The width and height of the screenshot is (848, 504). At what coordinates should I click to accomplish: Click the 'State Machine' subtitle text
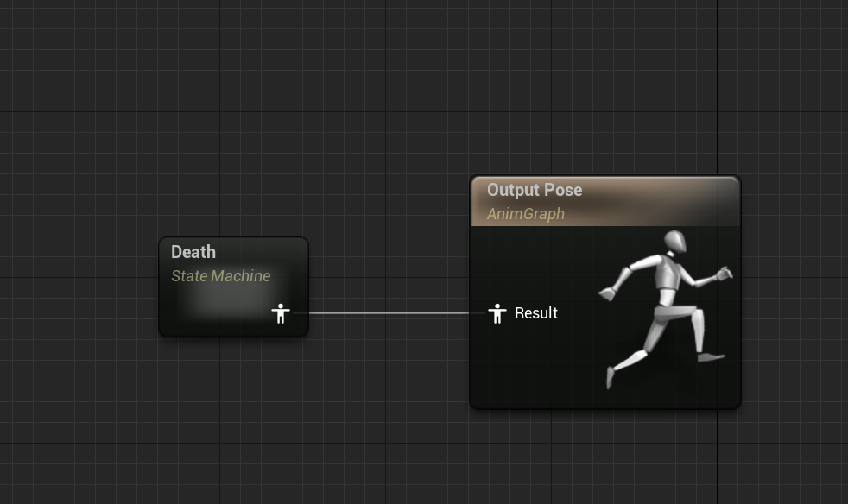tap(221, 276)
